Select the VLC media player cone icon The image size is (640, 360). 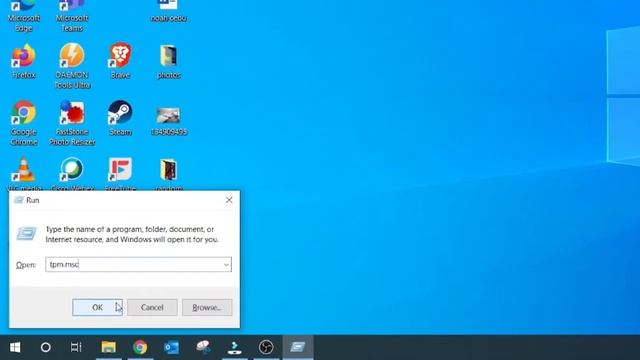pos(24,170)
